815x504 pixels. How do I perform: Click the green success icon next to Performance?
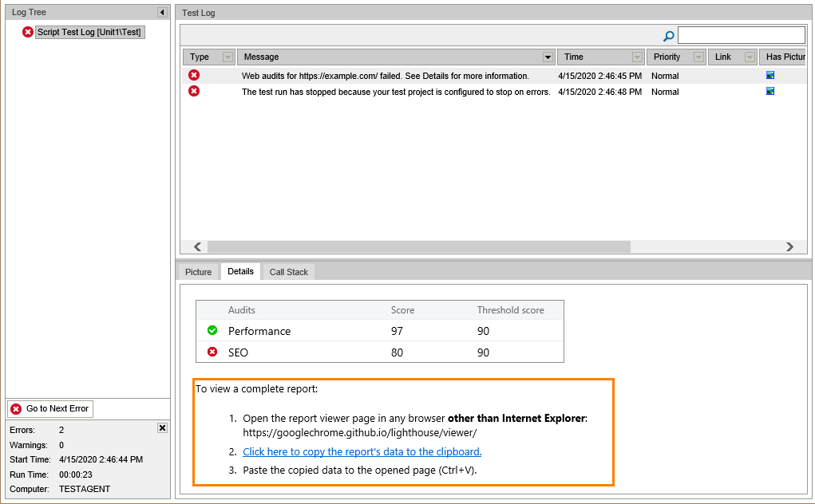212,330
